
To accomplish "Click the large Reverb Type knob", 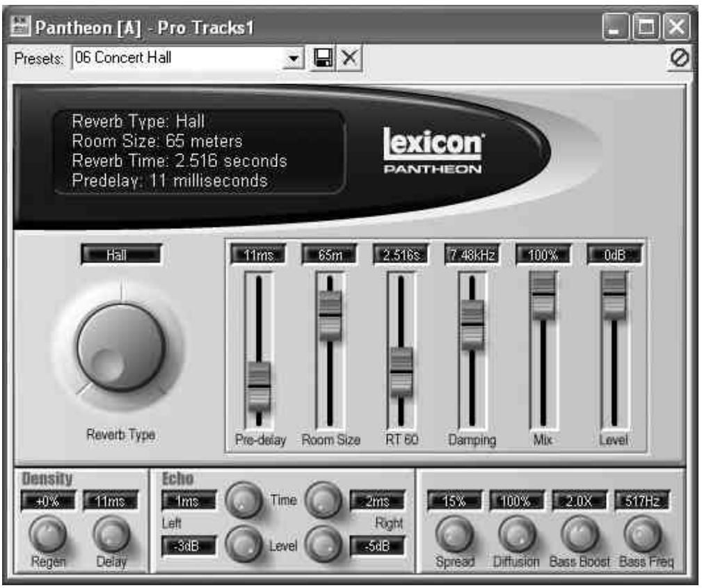I will [x=121, y=347].
